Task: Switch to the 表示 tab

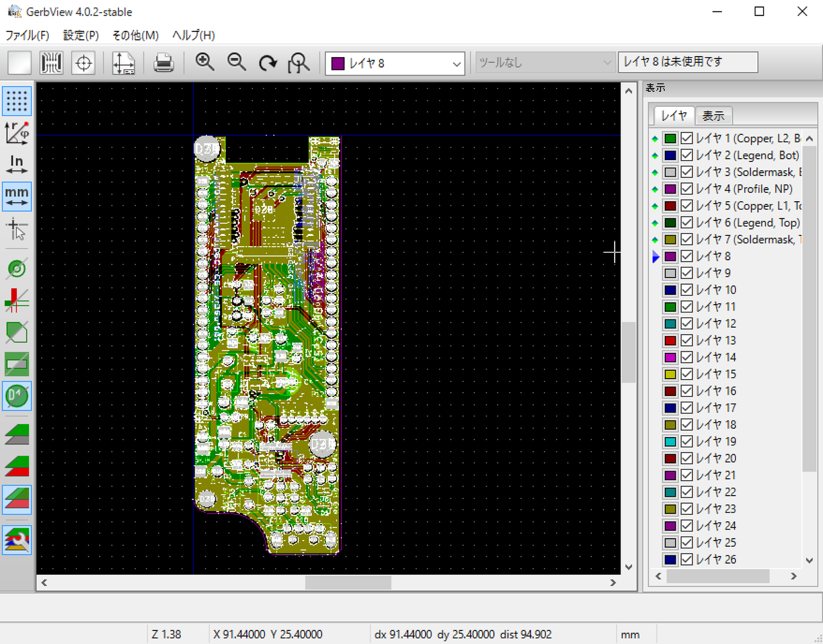Action: [x=713, y=116]
